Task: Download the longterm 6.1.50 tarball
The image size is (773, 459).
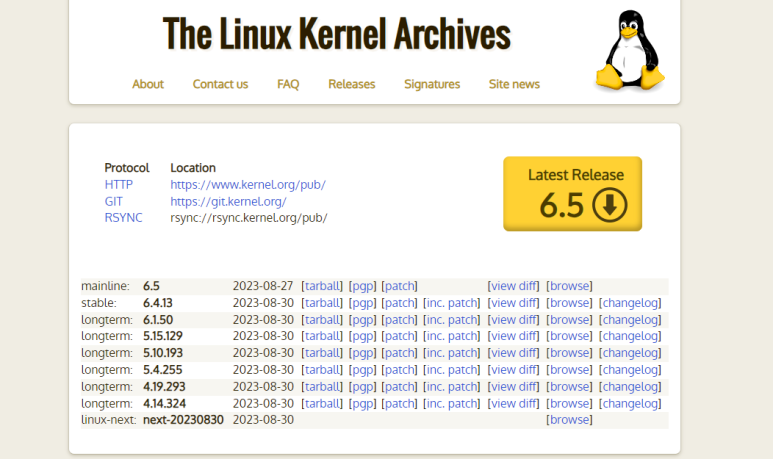Action: click(322, 319)
